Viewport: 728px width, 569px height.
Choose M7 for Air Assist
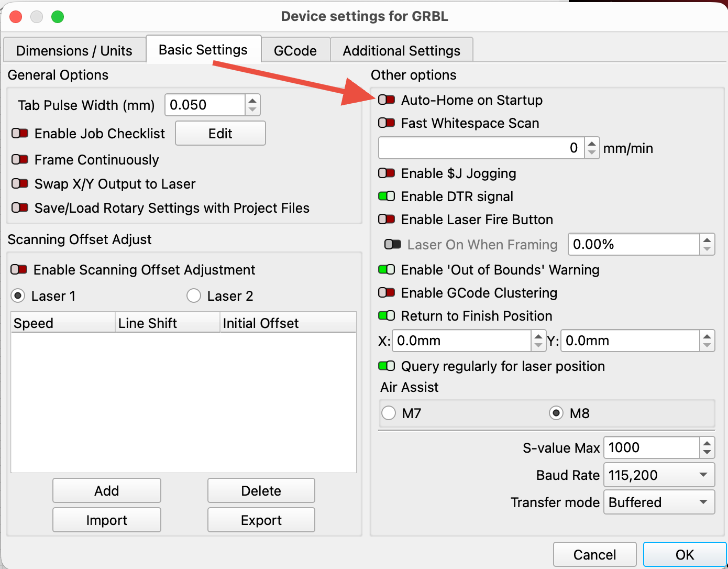coord(389,413)
